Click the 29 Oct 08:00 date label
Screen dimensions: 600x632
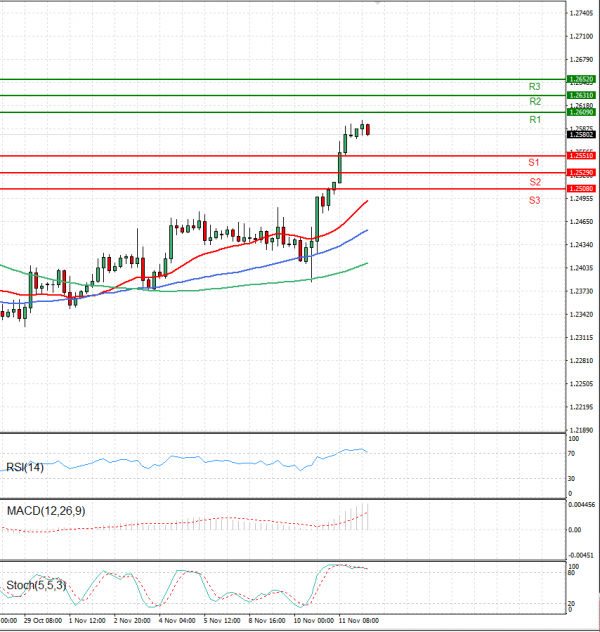click(x=43, y=621)
